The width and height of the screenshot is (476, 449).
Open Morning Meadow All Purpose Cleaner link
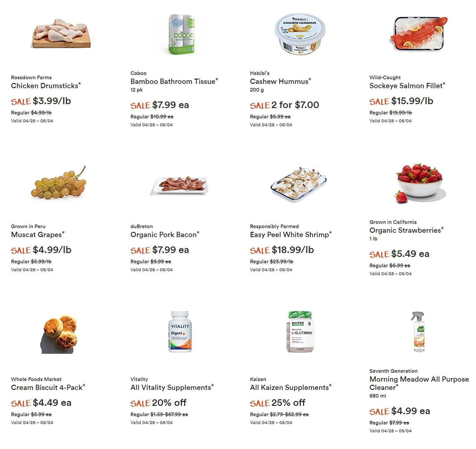coord(419,383)
